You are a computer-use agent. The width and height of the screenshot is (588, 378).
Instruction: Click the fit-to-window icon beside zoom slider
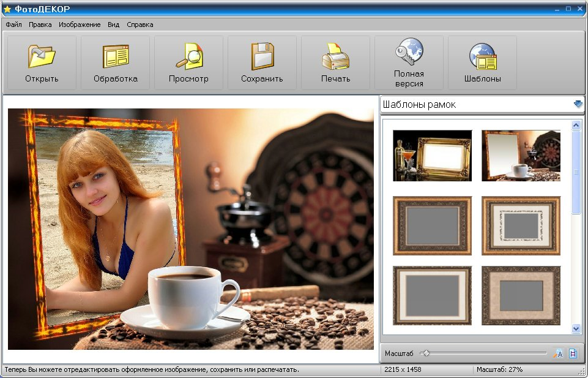coord(559,353)
